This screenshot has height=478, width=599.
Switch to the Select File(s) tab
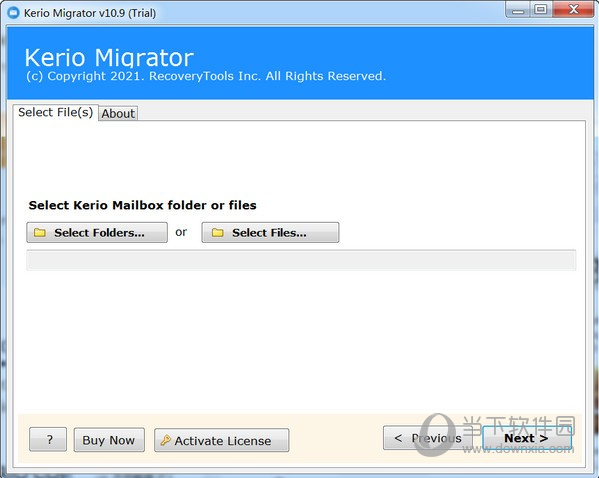[56, 112]
